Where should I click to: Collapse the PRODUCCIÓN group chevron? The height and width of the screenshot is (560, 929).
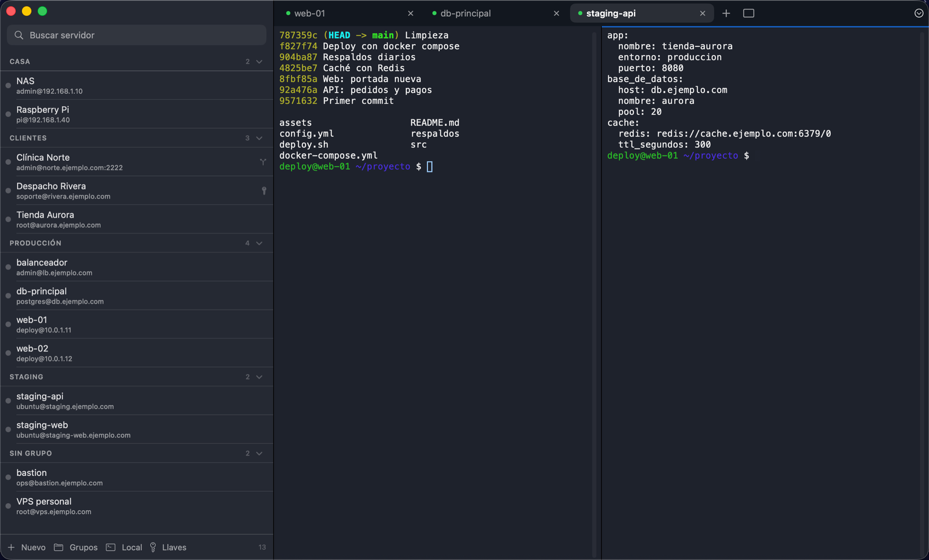click(x=260, y=243)
